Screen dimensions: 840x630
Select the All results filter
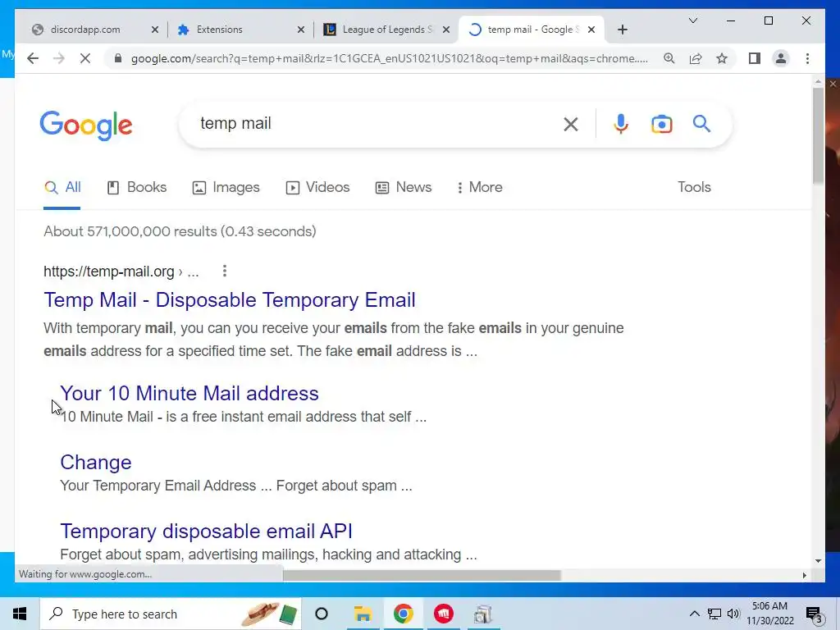coord(62,188)
